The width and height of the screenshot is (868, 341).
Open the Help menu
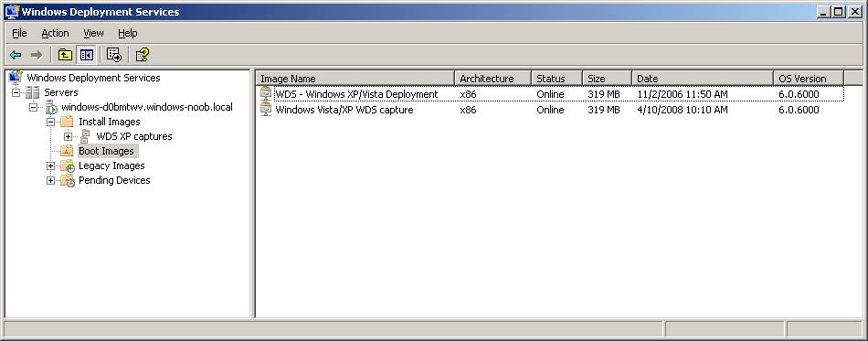pyautogui.click(x=128, y=33)
